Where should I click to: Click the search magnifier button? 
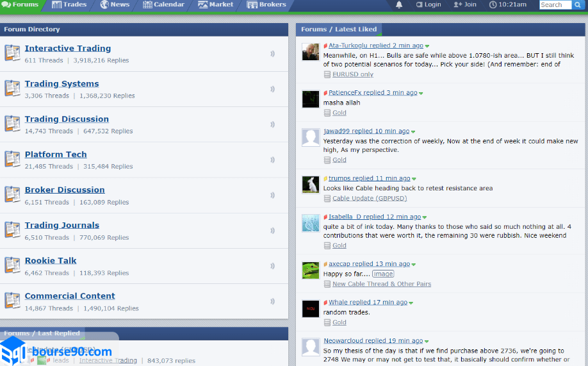(577, 5)
